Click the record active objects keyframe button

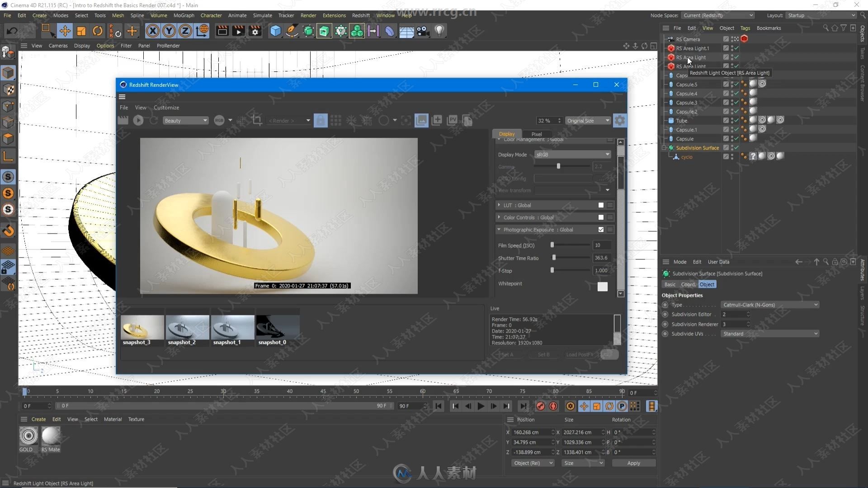click(541, 406)
